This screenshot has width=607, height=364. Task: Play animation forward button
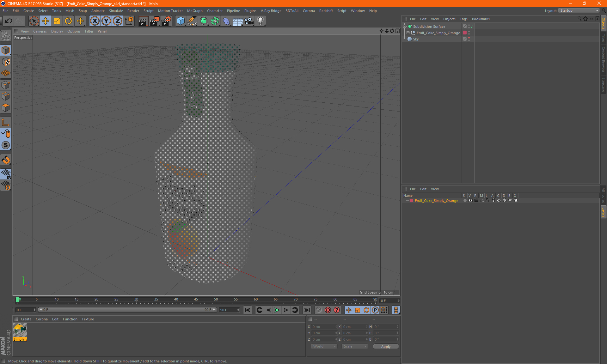pyautogui.click(x=277, y=310)
